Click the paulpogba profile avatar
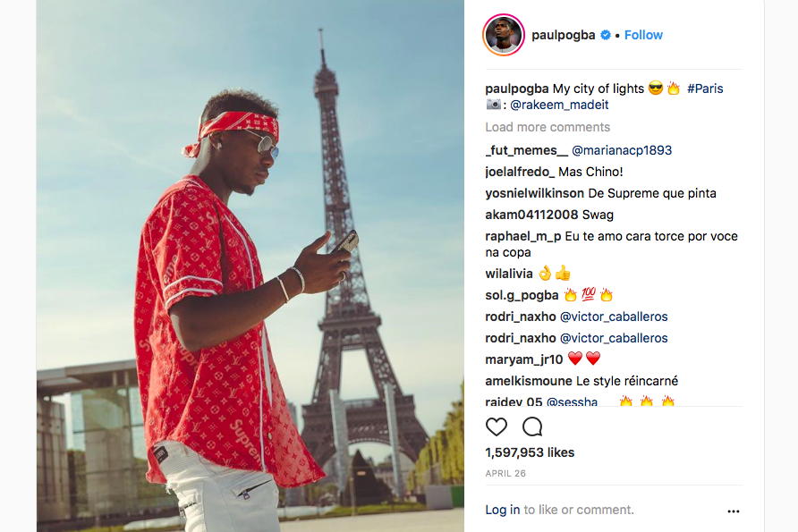This screenshot has width=798, height=532. (x=504, y=35)
